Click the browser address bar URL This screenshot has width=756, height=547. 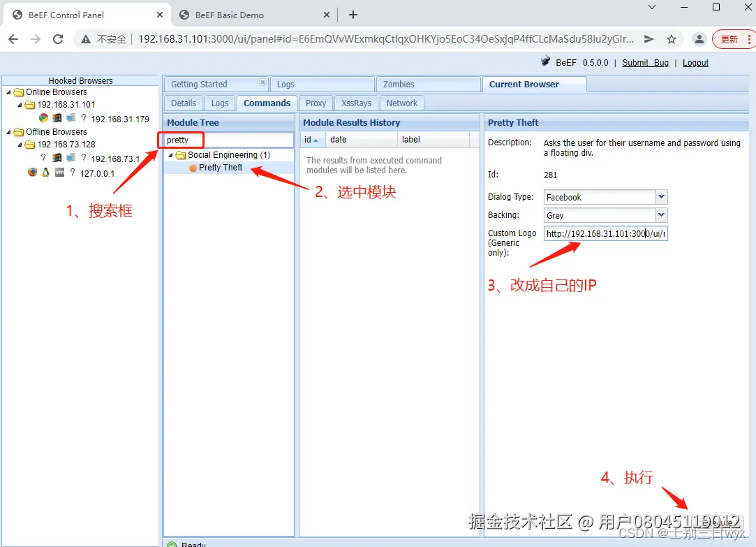[386, 39]
